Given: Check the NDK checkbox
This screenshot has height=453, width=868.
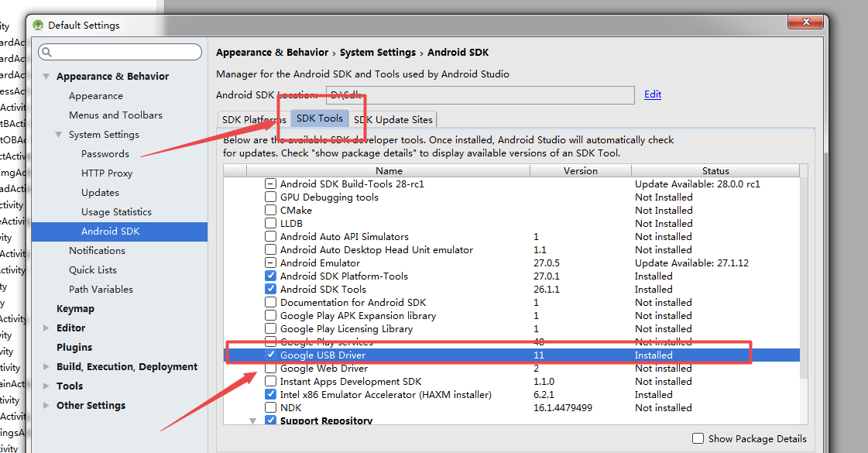Looking at the screenshot, I should pos(270,408).
